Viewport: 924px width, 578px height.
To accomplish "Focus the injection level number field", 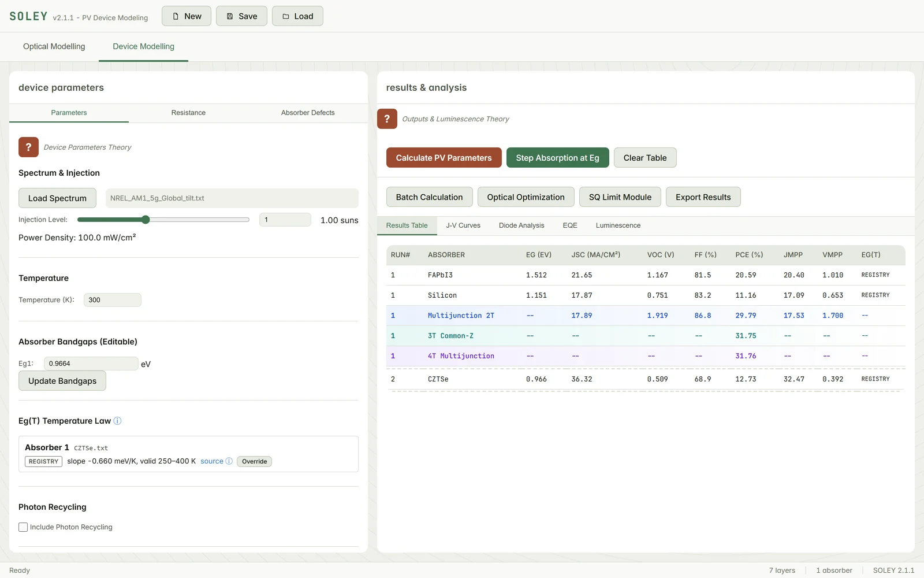I will (x=285, y=220).
